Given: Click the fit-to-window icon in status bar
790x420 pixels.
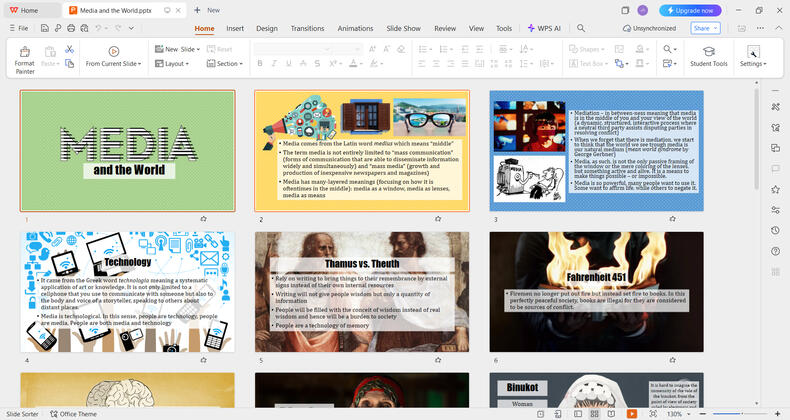Looking at the screenshot, I should (x=653, y=414).
